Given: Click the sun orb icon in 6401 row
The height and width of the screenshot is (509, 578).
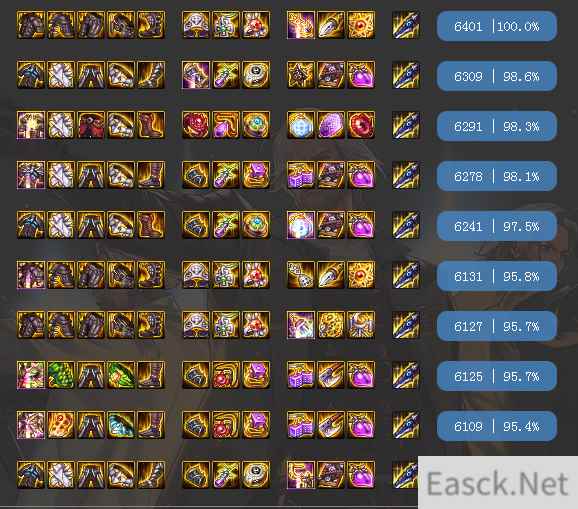Looking at the screenshot, I should (x=361, y=25).
